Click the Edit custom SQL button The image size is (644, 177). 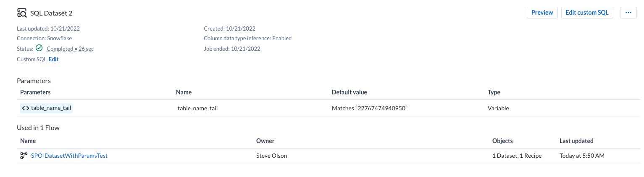pyautogui.click(x=587, y=13)
